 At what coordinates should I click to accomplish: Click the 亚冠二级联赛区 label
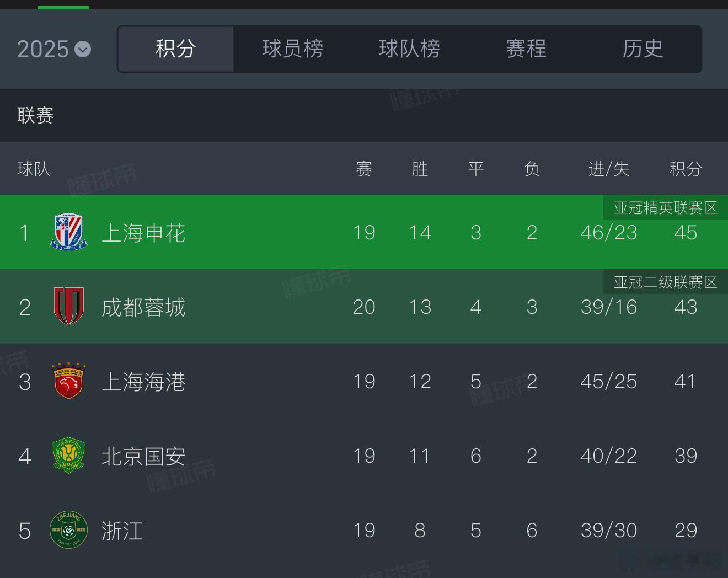click(x=666, y=282)
